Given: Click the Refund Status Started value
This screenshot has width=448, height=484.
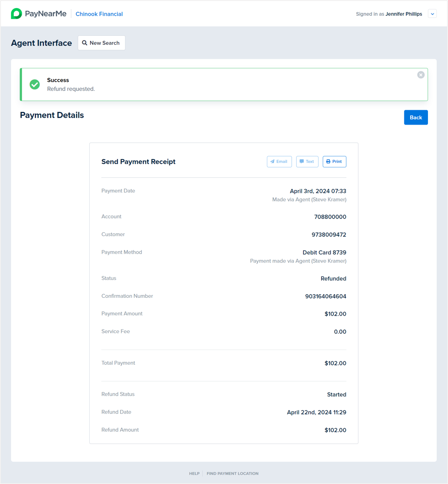Looking at the screenshot, I should [336, 395].
